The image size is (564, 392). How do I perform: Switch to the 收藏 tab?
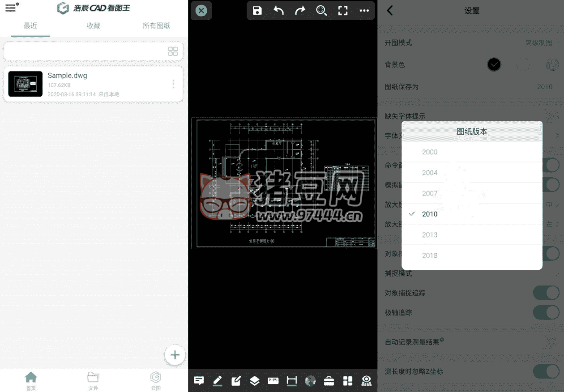[94, 26]
